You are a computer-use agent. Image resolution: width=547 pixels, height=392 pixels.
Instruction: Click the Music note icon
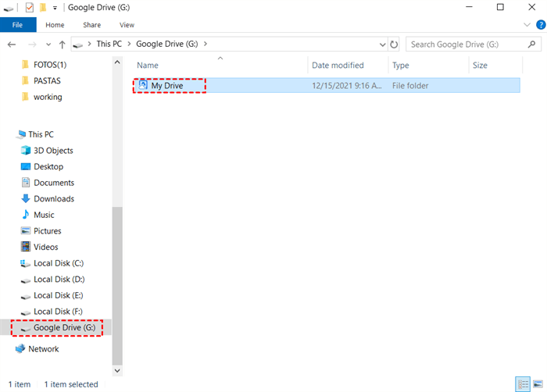tap(26, 215)
